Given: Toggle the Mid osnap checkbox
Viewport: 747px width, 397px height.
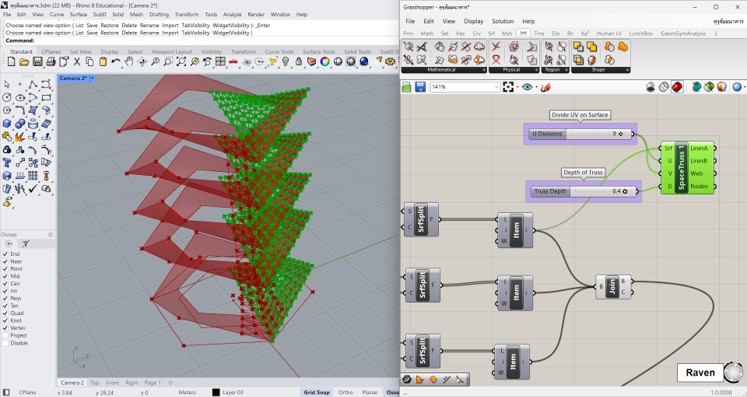Looking at the screenshot, I should (x=5, y=276).
